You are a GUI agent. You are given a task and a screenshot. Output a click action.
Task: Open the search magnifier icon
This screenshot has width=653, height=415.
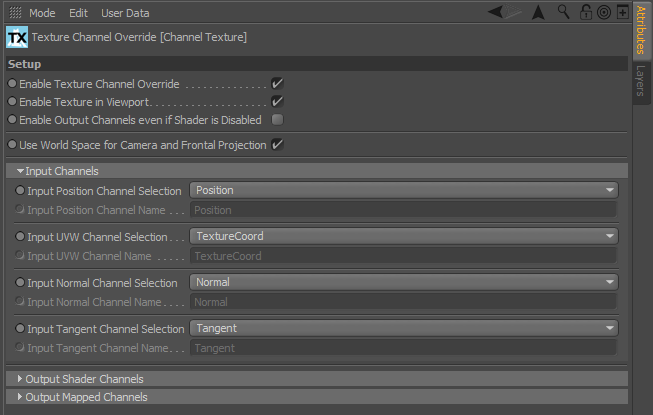tap(563, 12)
